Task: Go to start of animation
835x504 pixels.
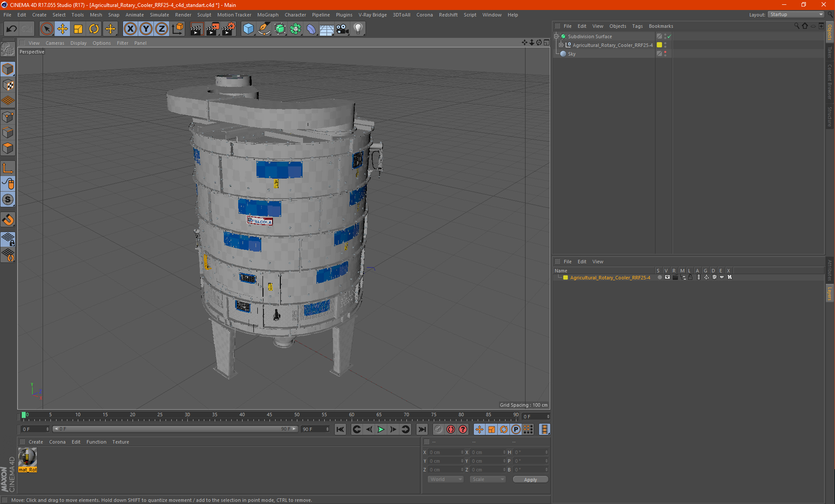Action: pos(340,429)
